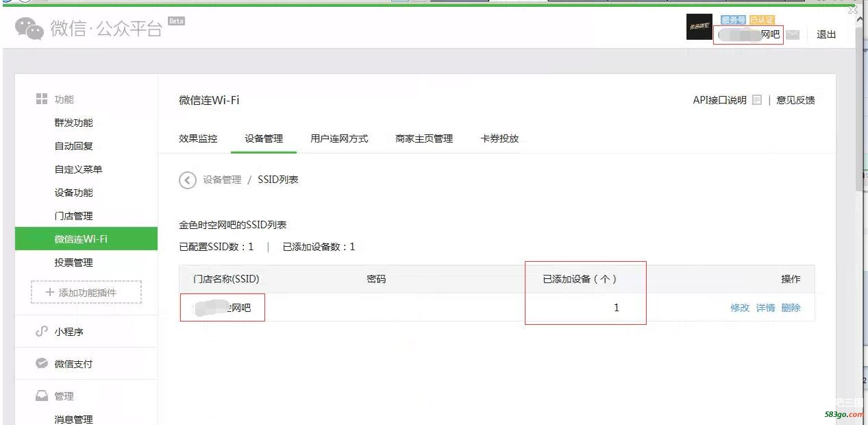
Task: Open 详情 for the SSID row
Action: click(x=765, y=308)
